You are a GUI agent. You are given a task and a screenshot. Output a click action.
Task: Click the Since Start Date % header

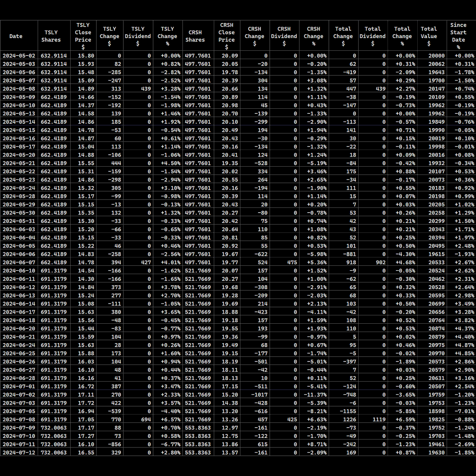click(458, 36)
